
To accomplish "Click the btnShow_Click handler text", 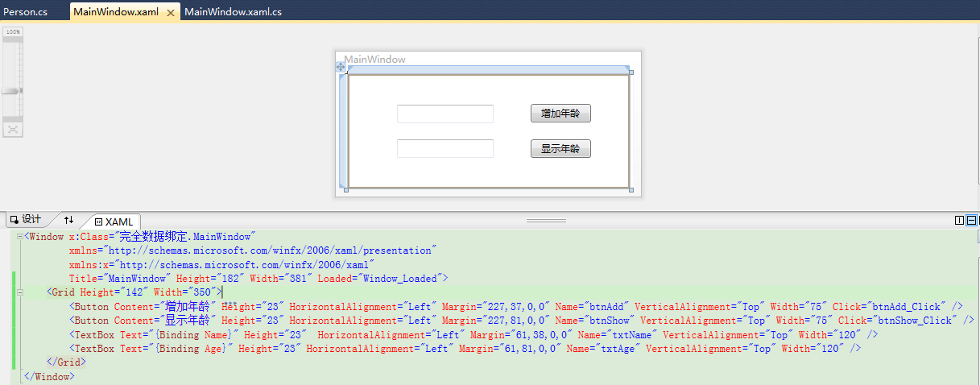I will click(x=911, y=321).
